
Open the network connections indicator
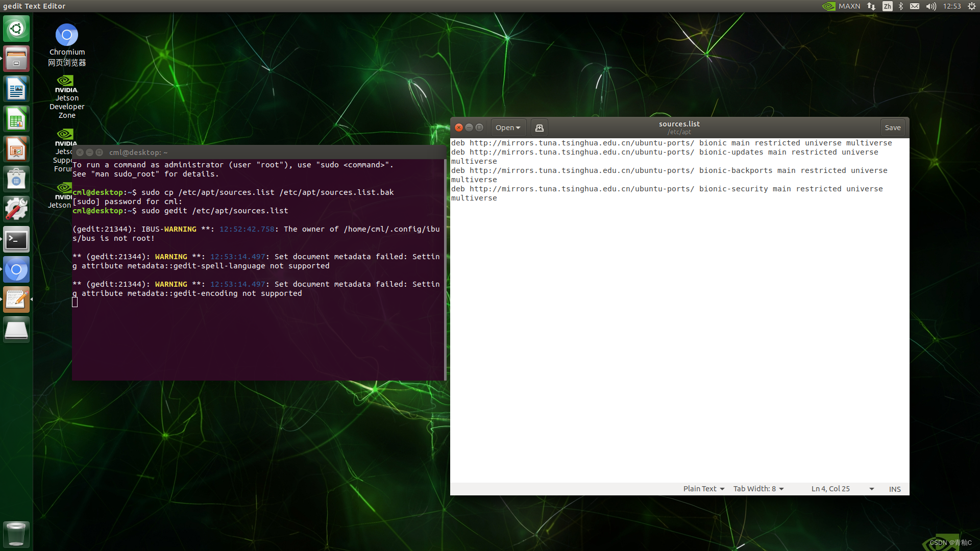click(871, 6)
